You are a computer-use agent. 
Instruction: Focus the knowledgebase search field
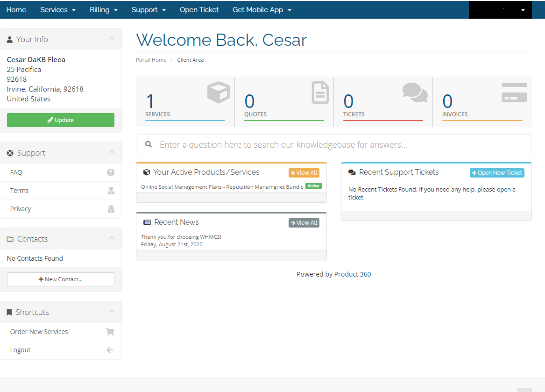coord(333,144)
